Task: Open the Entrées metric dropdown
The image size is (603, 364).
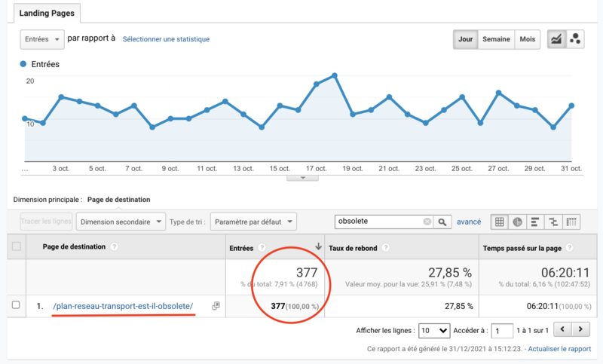Action: 42,39
